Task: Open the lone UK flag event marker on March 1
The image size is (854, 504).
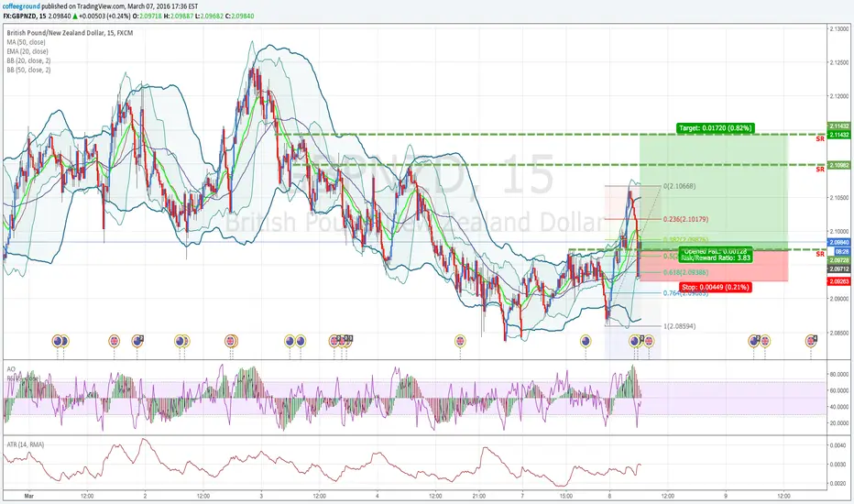Action: point(114,341)
